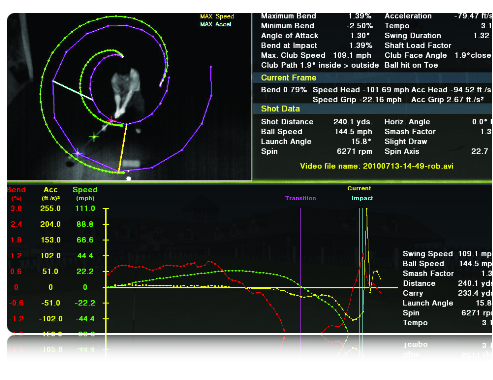Click the Current frame marker label
Screen dimensions: 493x380
tap(359, 188)
